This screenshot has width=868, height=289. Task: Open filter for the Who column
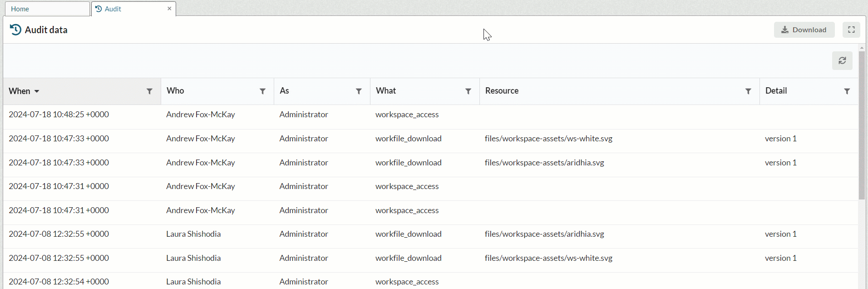click(x=262, y=91)
